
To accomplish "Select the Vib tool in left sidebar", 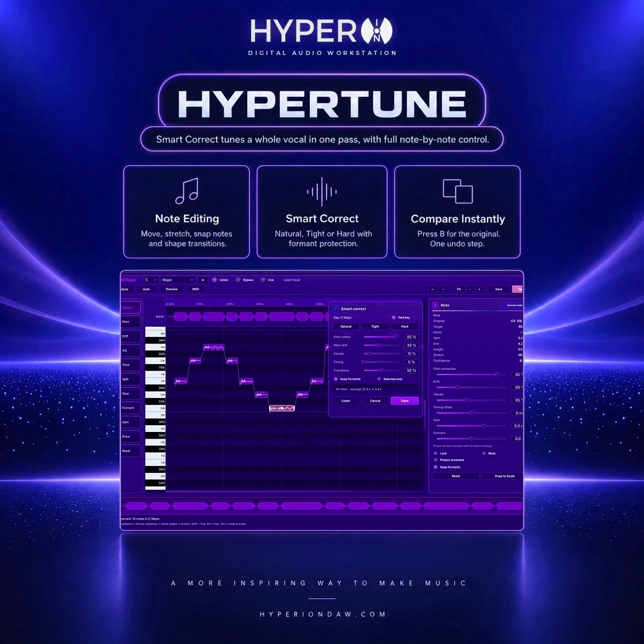I will pyautogui.click(x=131, y=351).
